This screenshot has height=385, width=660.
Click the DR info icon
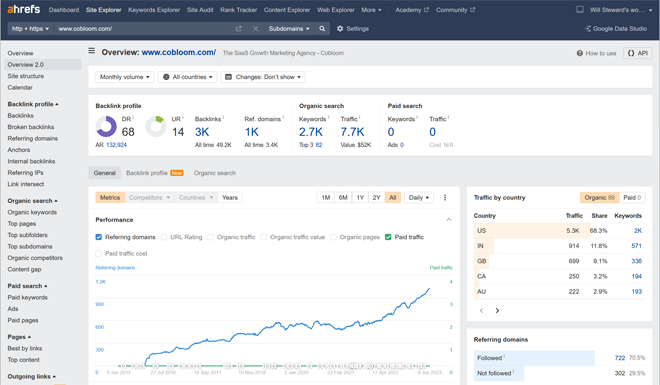click(133, 117)
